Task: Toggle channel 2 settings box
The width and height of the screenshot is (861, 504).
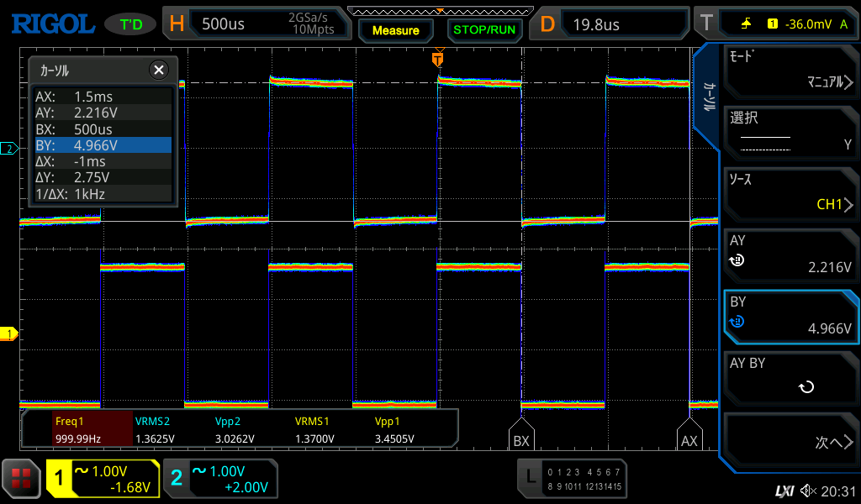Action: 220,479
